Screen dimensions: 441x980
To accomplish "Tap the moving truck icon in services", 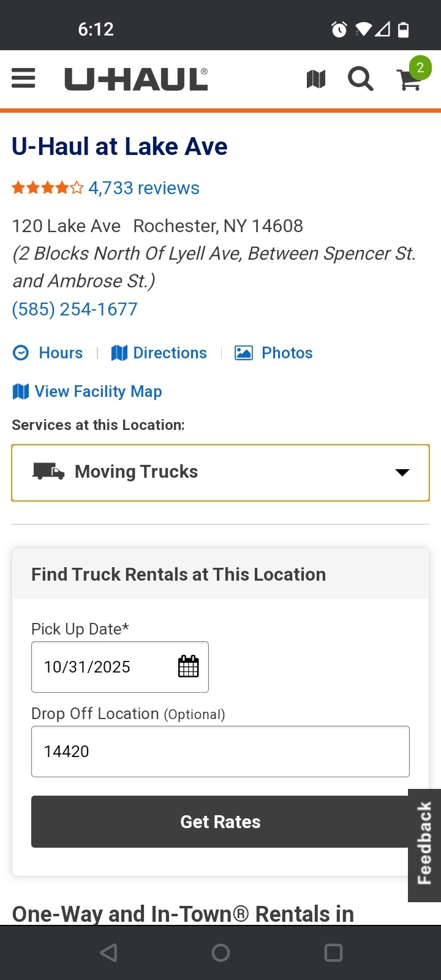I will click(48, 471).
